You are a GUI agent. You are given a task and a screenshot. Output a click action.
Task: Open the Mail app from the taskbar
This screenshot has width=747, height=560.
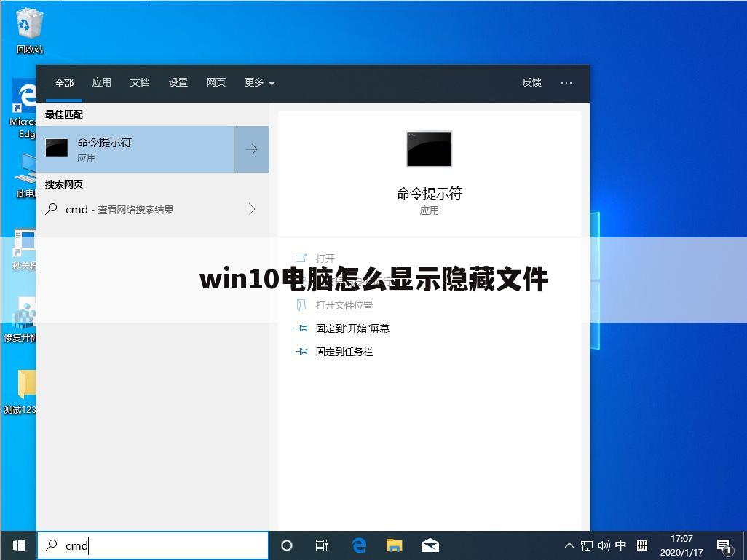coord(430,545)
